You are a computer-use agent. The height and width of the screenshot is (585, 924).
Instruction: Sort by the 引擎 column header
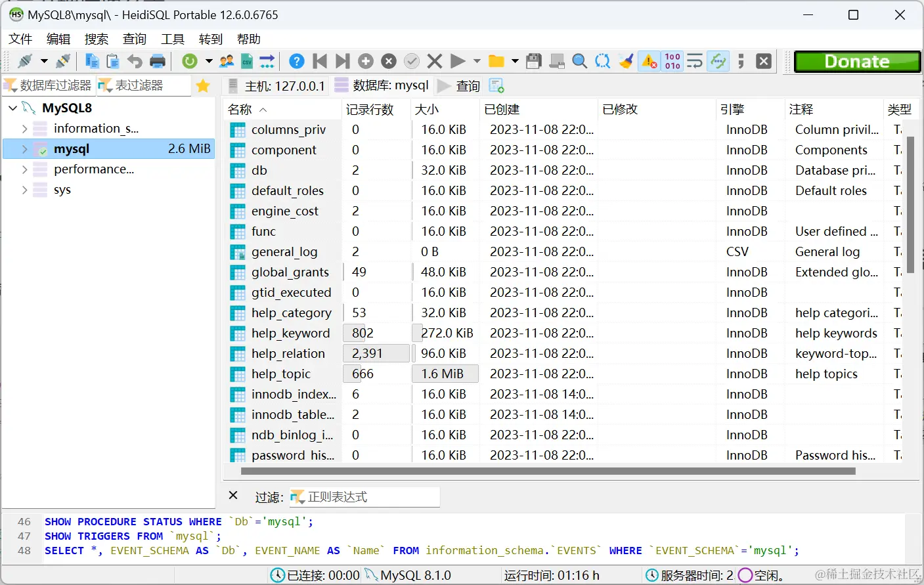751,110
